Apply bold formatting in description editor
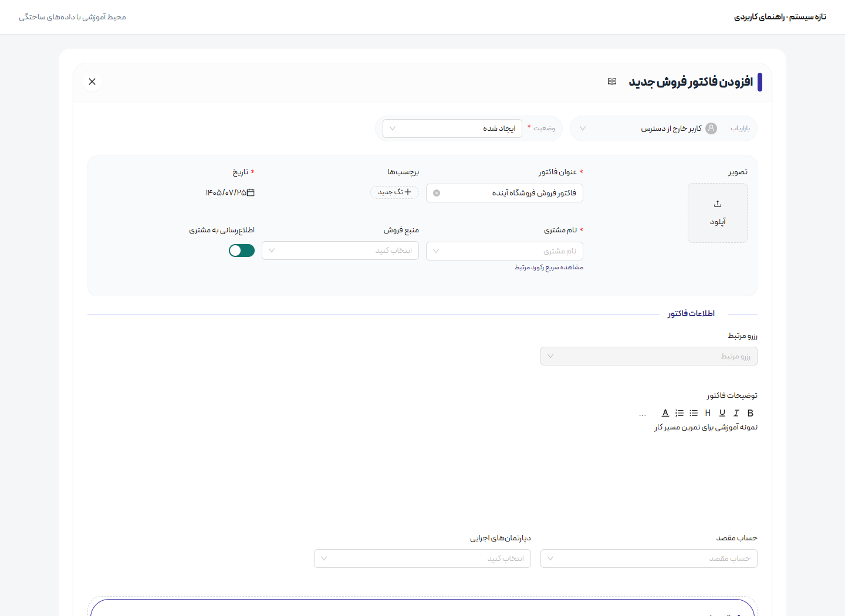Screen dimensions: 845x616 pos(751,413)
